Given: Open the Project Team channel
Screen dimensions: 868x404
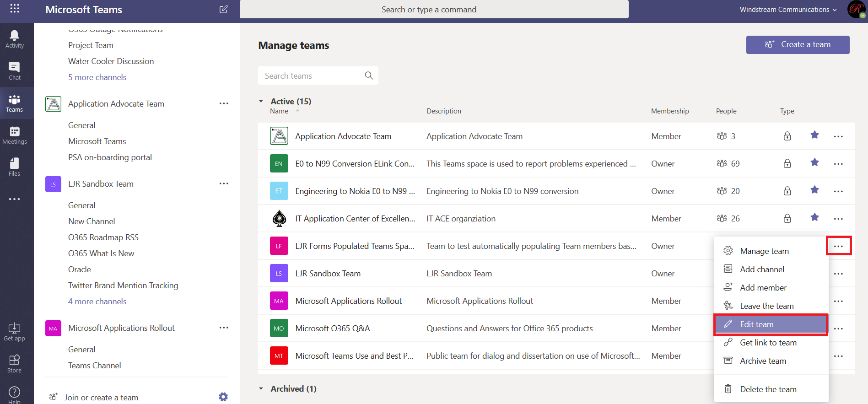Looking at the screenshot, I should point(91,45).
